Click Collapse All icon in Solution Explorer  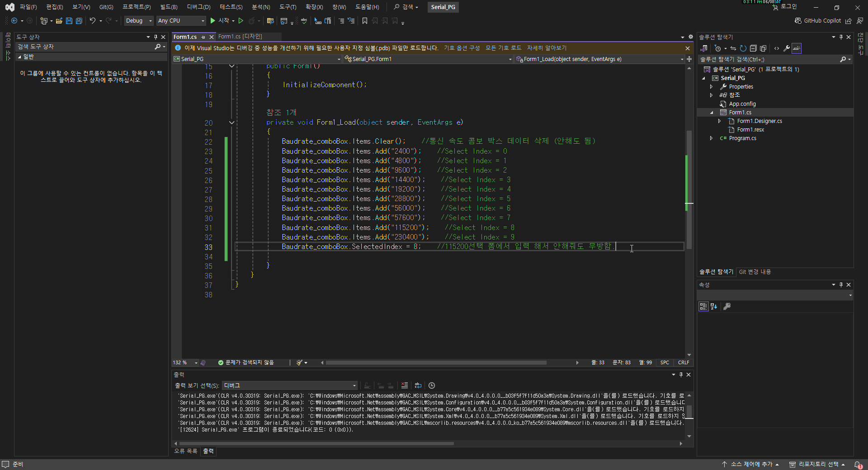click(x=753, y=48)
